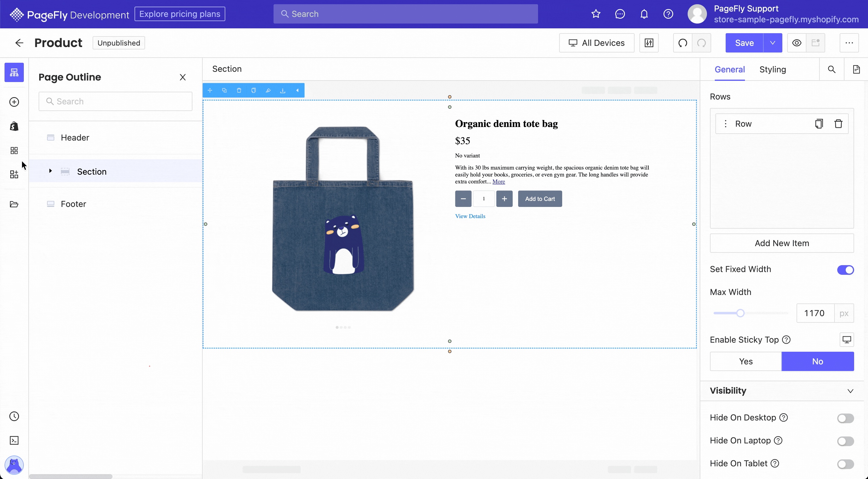This screenshot has width=868, height=479.
Task: Open the Row item drag-handle menu dots
Action: pyautogui.click(x=725, y=124)
